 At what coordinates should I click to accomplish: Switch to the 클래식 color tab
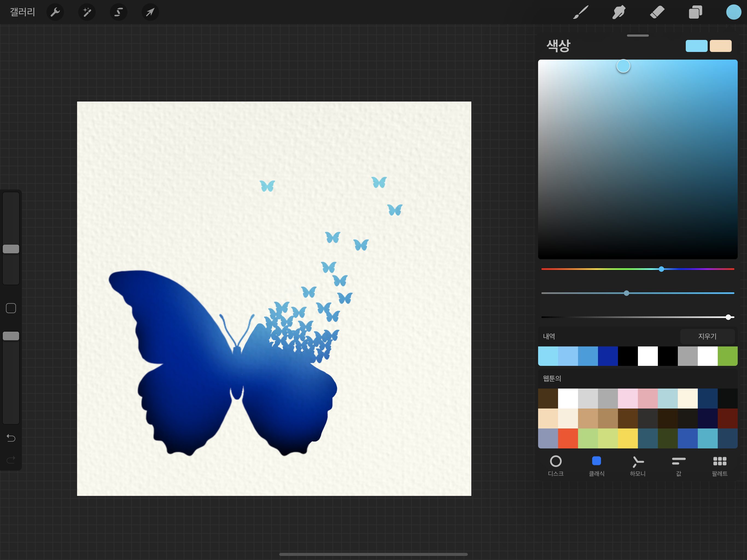pyautogui.click(x=596, y=466)
